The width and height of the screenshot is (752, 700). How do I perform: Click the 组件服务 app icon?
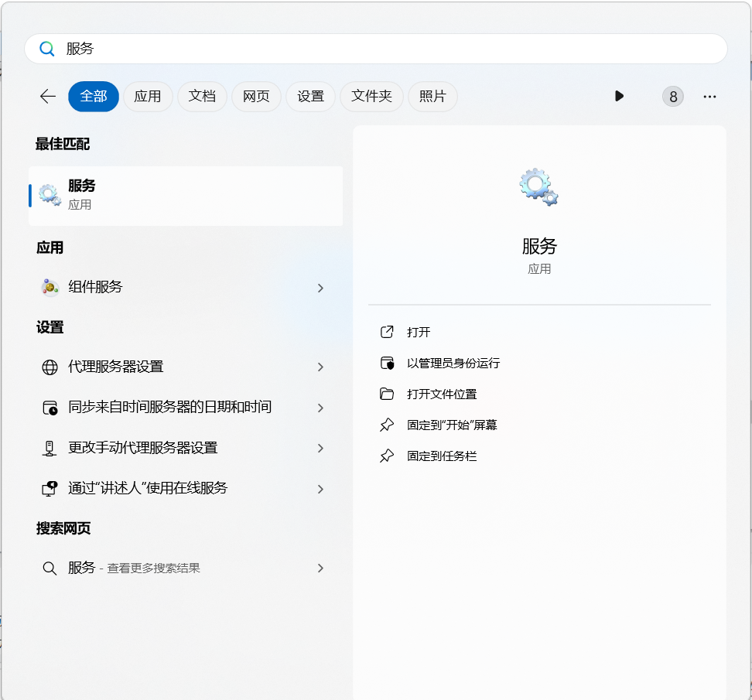coord(50,287)
